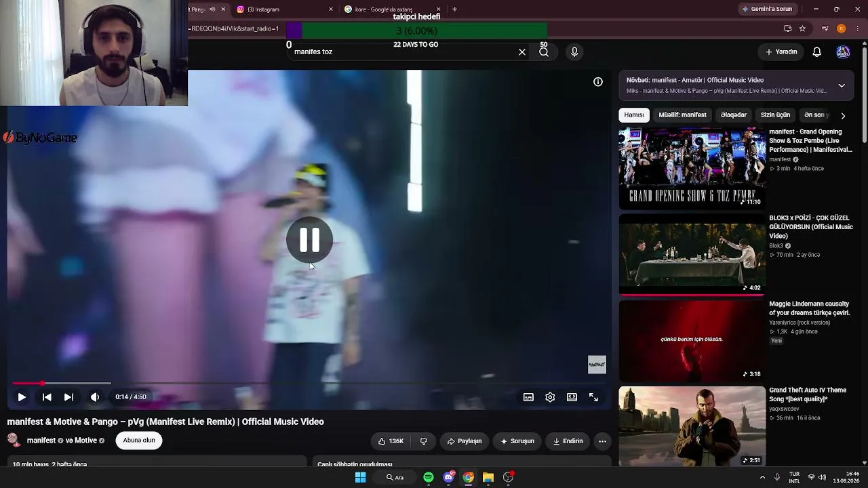Image resolution: width=868 pixels, height=488 pixels.
Task: Switch the player to theater mode
Action: point(572,397)
